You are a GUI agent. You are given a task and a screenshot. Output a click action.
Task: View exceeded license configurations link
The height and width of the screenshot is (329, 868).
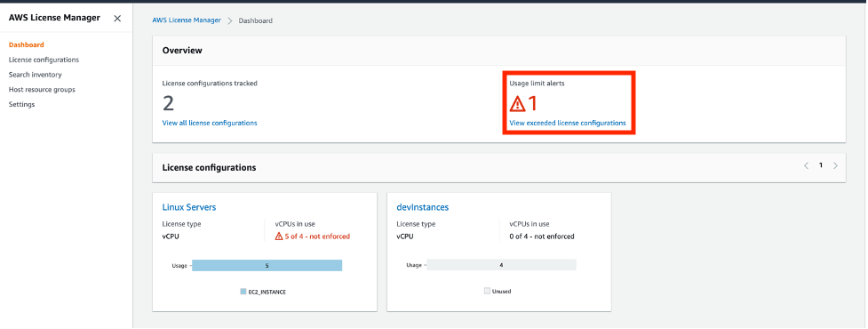point(568,123)
